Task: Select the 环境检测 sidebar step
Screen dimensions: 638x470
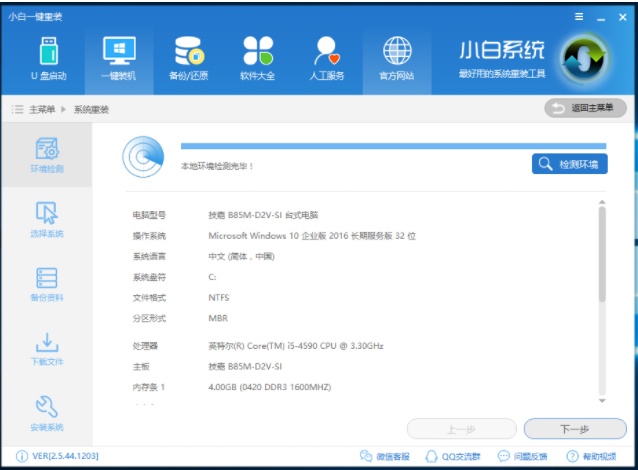Action: (46, 155)
